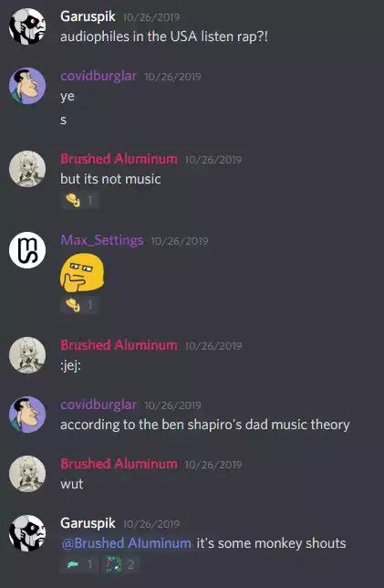Select the message "audiophiles in the USA listen rap?!"

164,37
